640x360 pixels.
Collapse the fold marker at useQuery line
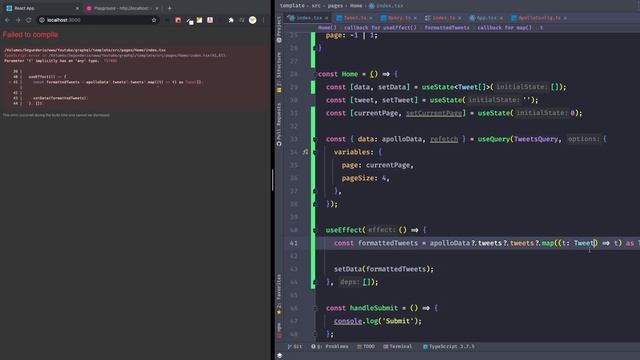coord(315,139)
